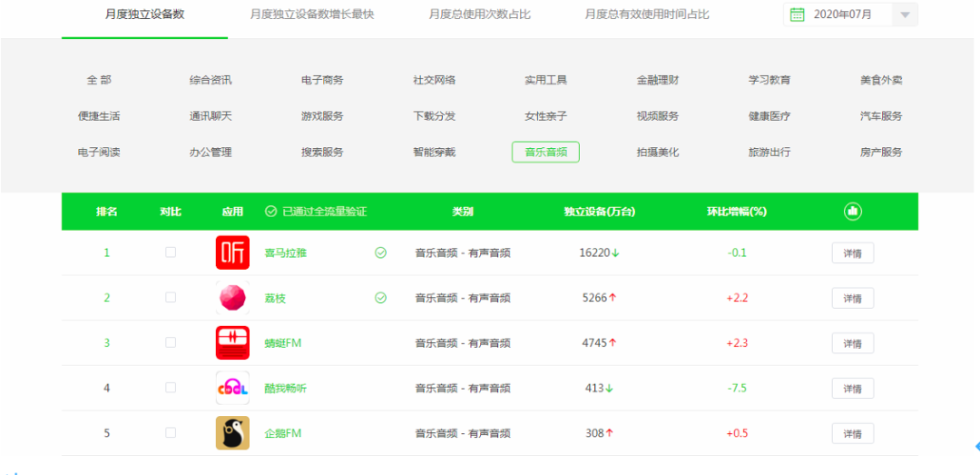980x475 pixels.
Task: Click the -7.5 growth value
Action: tap(737, 388)
